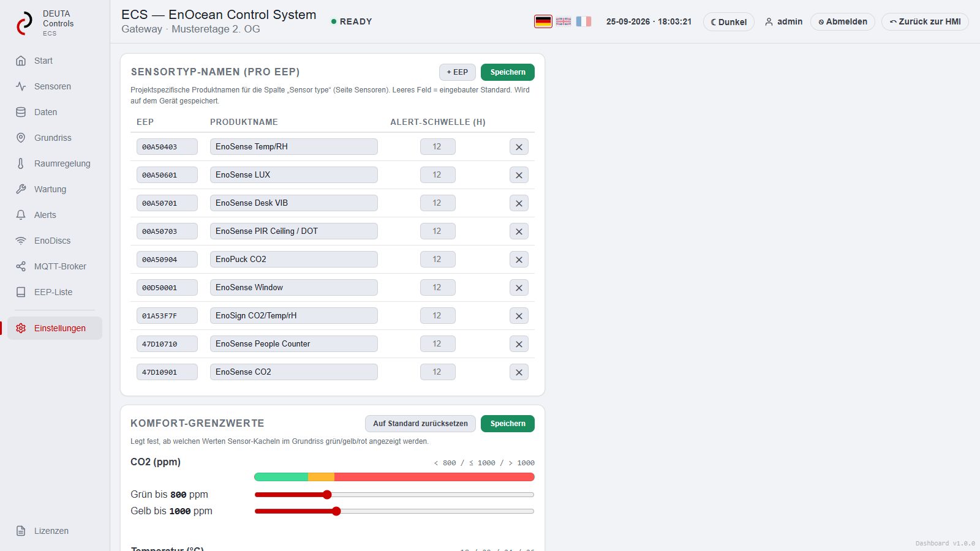This screenshot has height=551, width=980.
Task: Click the ALERT-SCHWELLE (H) column header
Action: pyautogui.click(x=438, y=122)
